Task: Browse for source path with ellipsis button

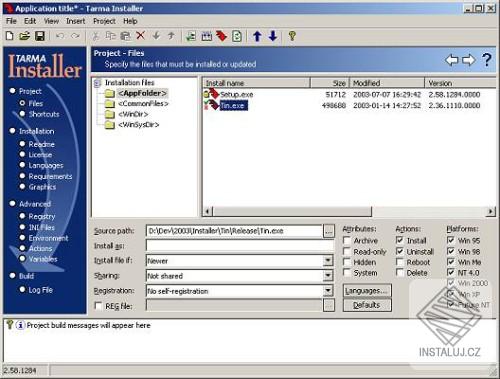Action: [x=329, y=231]
